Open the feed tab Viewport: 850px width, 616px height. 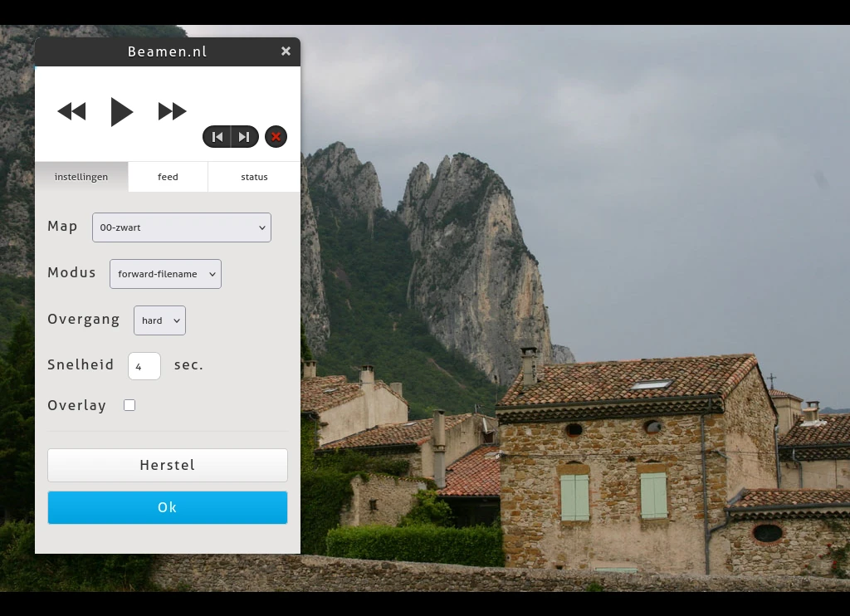tap(168, 177)
